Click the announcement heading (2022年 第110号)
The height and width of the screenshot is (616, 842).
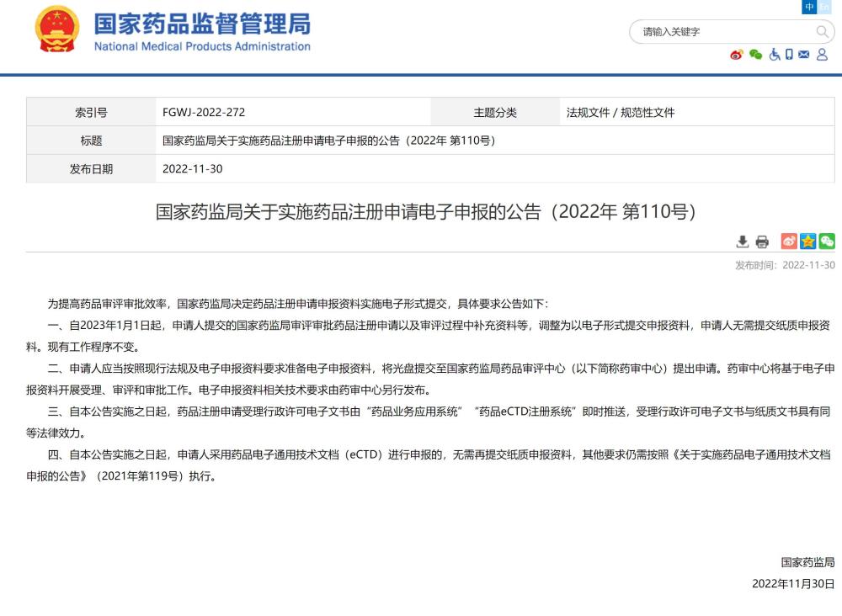pos(426,211)
